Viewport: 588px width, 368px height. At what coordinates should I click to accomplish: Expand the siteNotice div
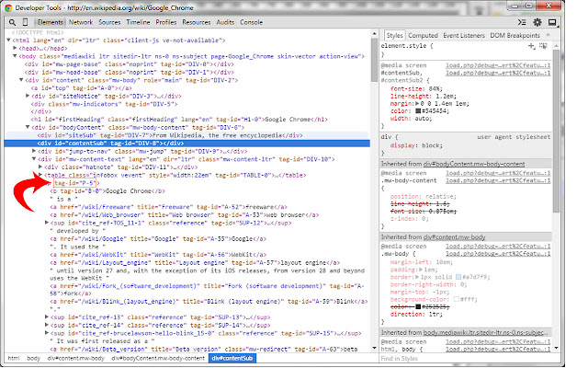pos(28,96)
